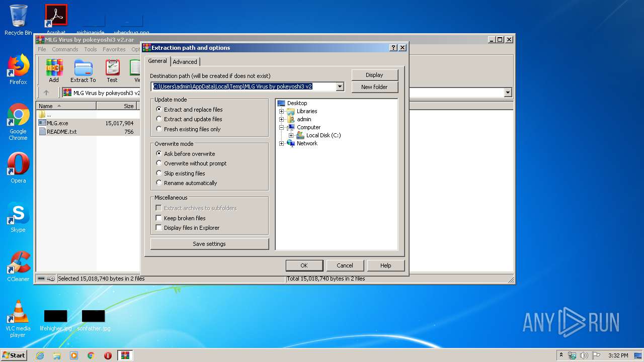The image size is (644, 362).
Task: Click the clock showing 3:32 PM
Action: (x=618, y=355)
